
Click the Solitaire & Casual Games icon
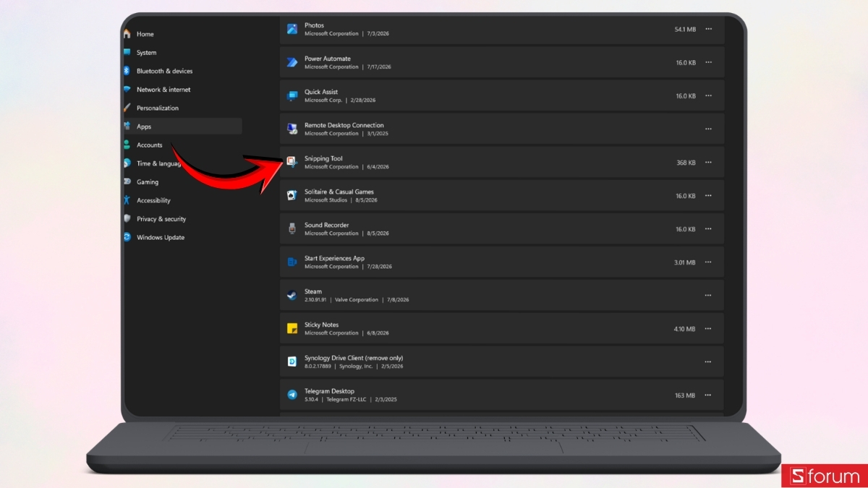pos(292,195)
